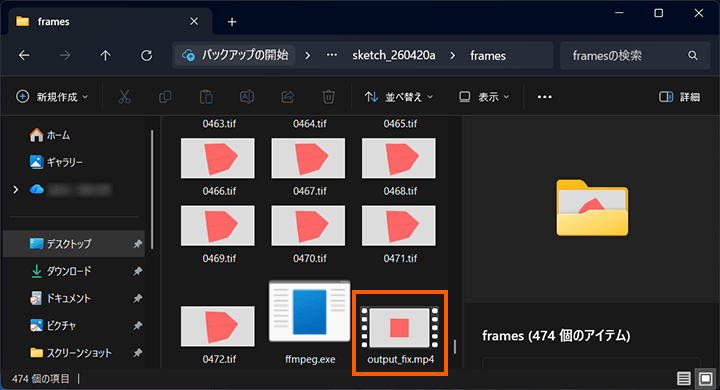
Task: Select 0471.tif thumbnail
Action: point(399,226)
